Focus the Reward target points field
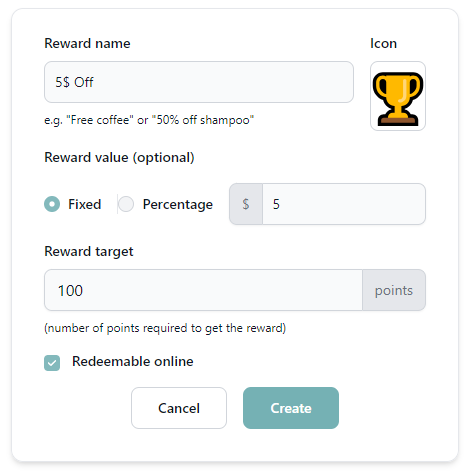Image resolution: width=470 pixels, height=471 pixels. click(x=203, y=290)
